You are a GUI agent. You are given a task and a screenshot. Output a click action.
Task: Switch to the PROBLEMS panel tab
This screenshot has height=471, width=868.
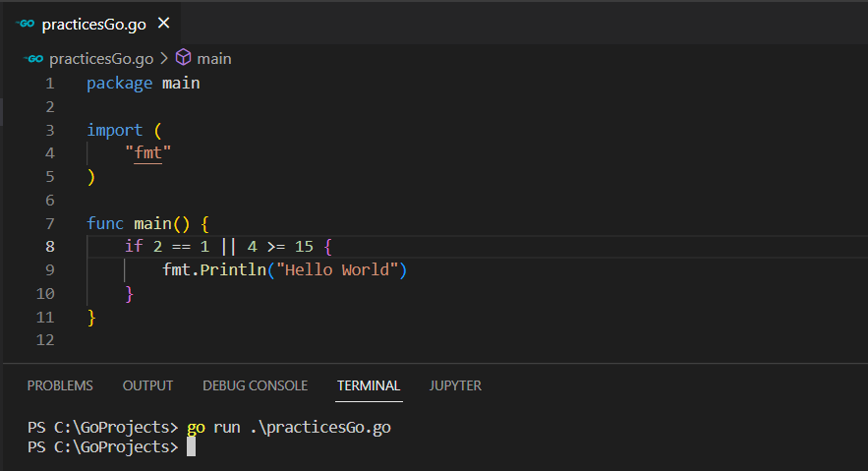click(60, 385)
